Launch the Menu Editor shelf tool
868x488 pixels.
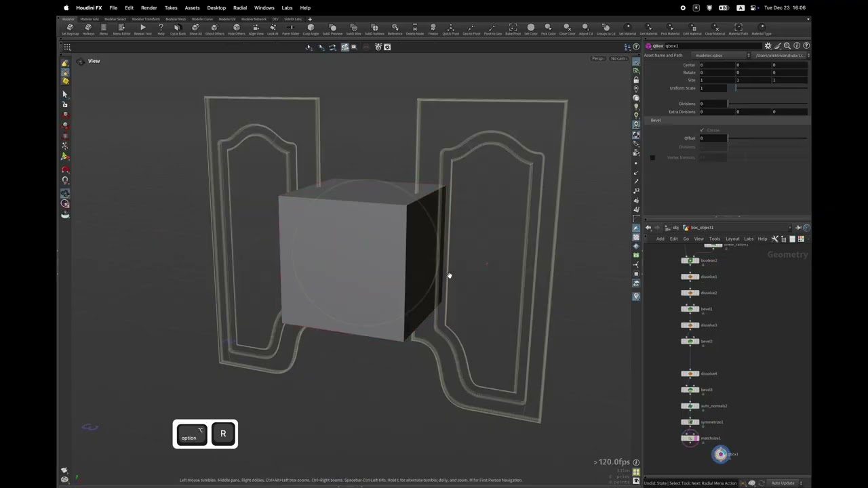coord(121,29)
